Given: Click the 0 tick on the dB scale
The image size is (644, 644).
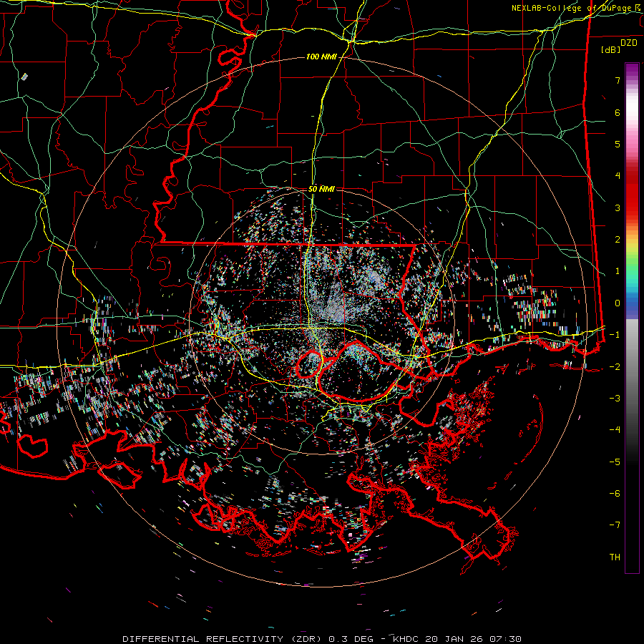Looking at the screenshot, I should coord(618,303).
